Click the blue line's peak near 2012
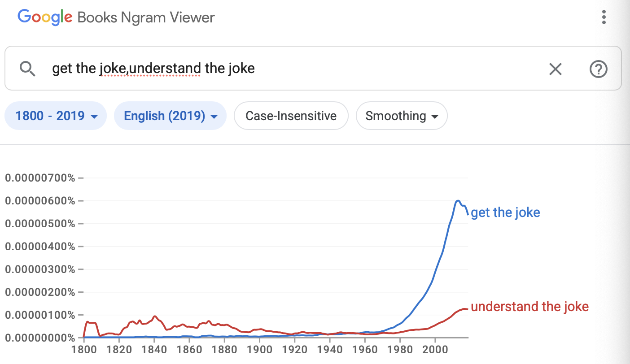Viewport: 630px width, 364px height. tap(458, 201)
